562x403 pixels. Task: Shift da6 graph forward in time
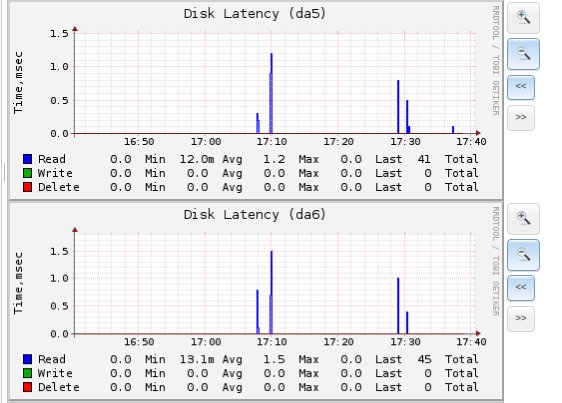coord(521,318)
